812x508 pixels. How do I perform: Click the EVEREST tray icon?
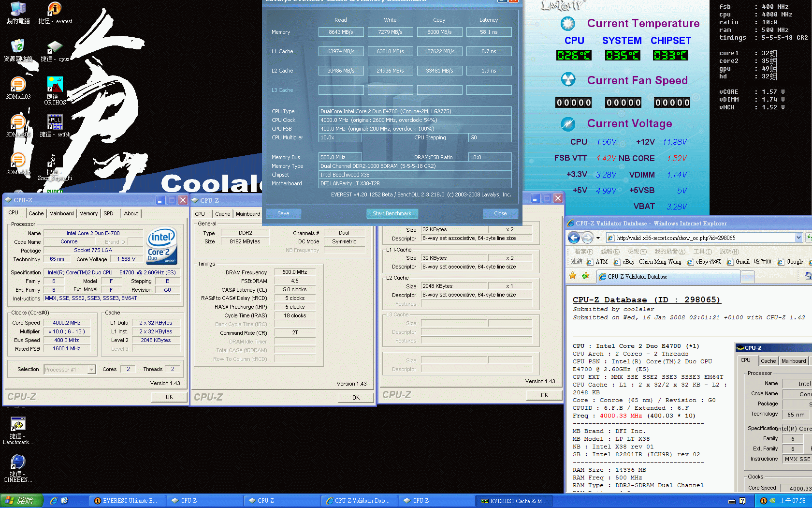(x=763, y=501)
